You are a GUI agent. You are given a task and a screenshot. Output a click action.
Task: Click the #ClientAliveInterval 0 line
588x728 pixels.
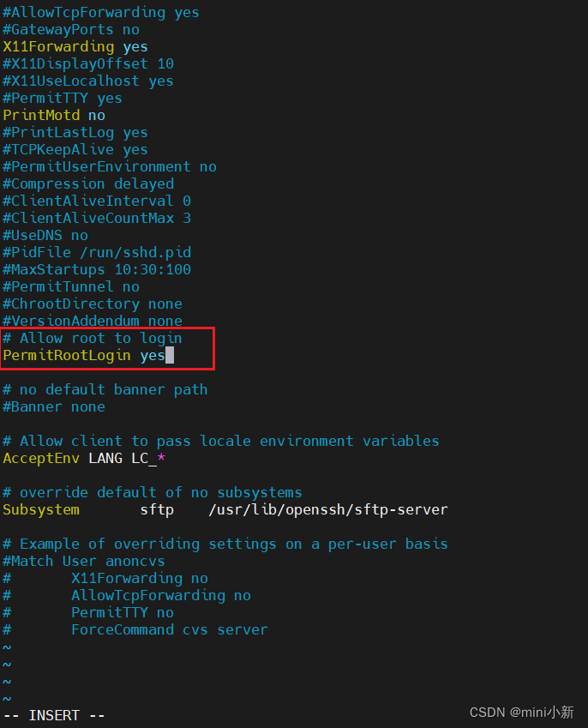(x=97, y=201)
